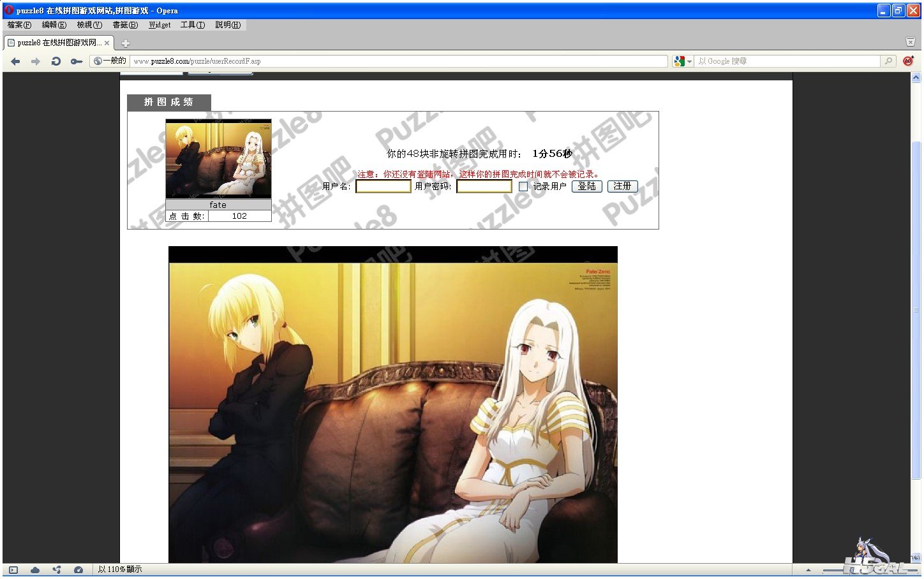924x579 pixels.
Task: Reload the current page
Action: coord(56,61)
